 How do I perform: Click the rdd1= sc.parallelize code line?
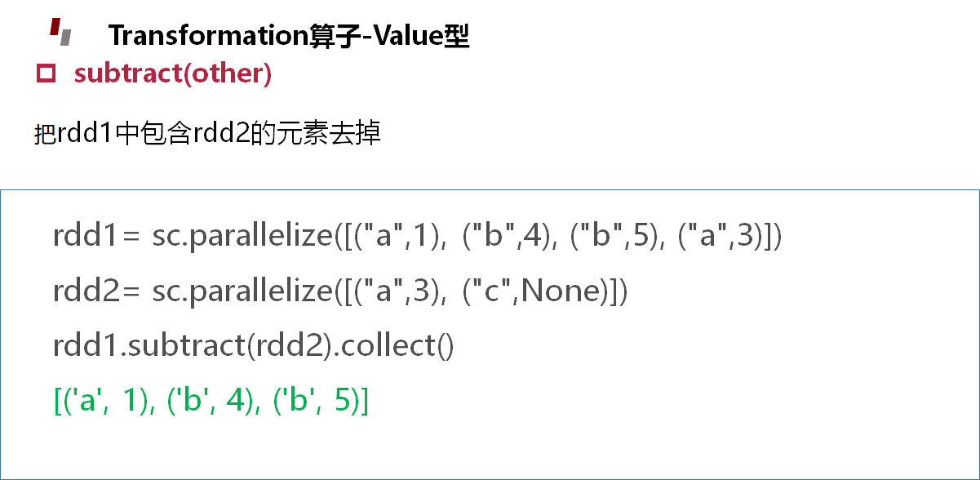pyautogui.click(x=418, y=237)
